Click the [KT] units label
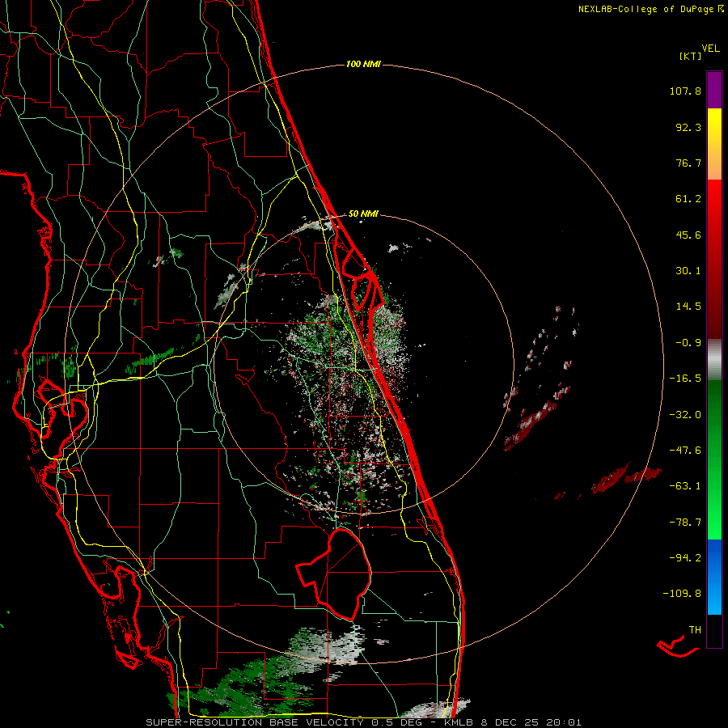The width and height of the screenshot is (728, 728). (x=691, y=56)
